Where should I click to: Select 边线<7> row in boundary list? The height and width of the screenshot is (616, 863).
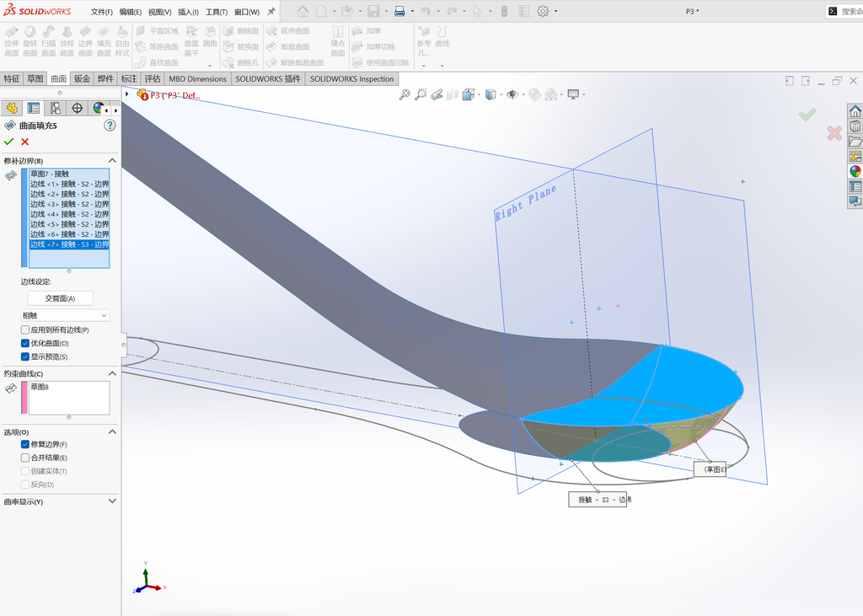69,244
